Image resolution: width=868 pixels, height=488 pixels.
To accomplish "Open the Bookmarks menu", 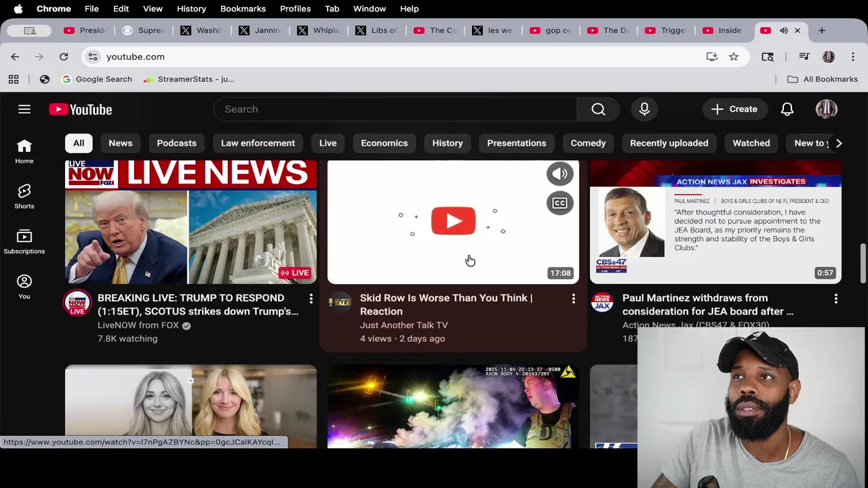I will pos(243,9).
